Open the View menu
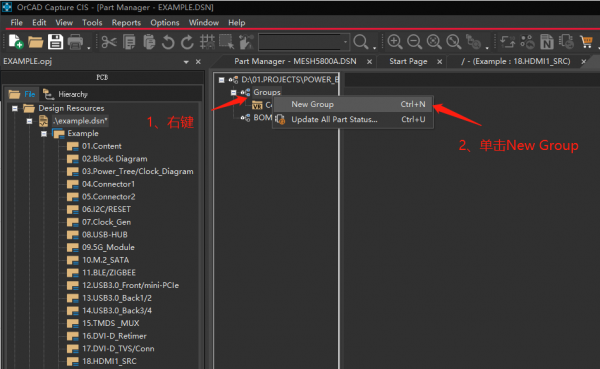This screenshot has width=600, height=369. tap(64, 23)
